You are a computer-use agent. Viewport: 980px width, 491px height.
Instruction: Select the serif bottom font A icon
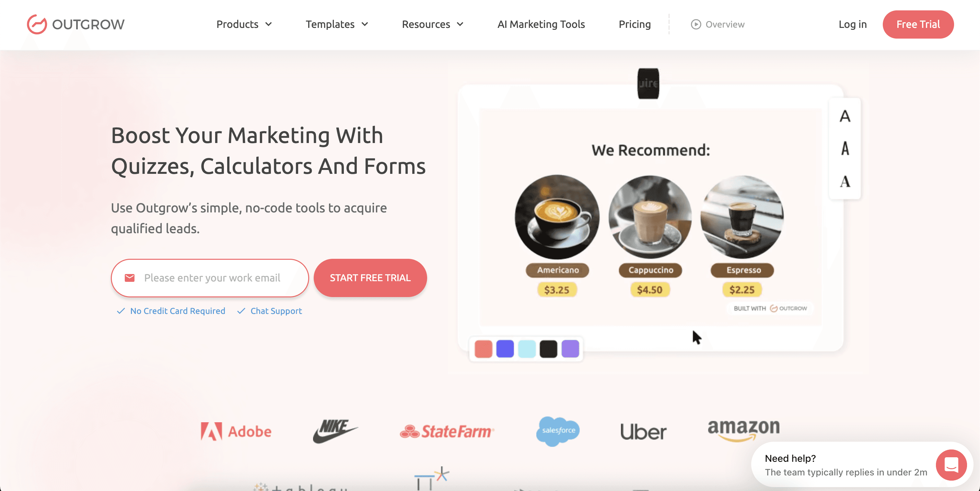tap(845, 182)
